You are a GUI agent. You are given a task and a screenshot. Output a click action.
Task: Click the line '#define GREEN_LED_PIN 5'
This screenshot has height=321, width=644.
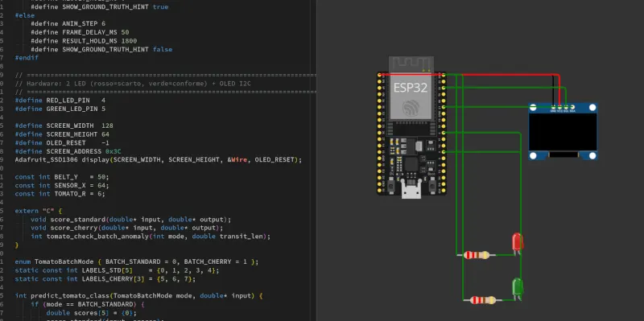60,109
